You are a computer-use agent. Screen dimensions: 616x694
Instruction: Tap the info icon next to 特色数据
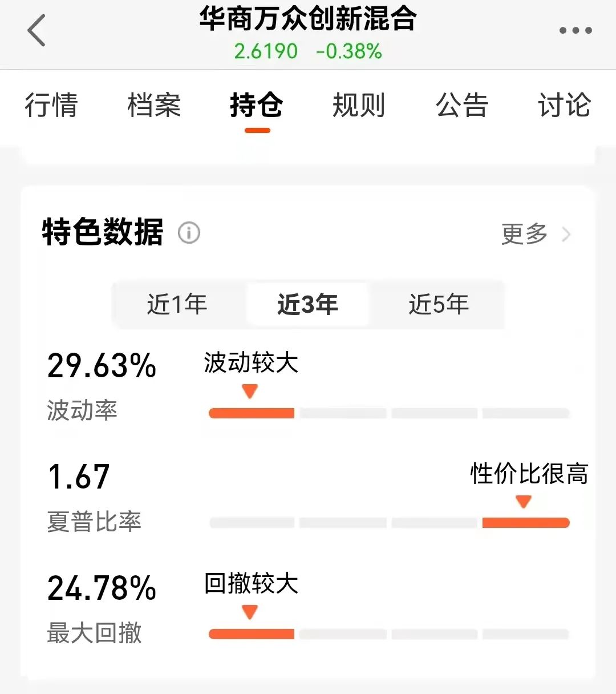[189, 233]
